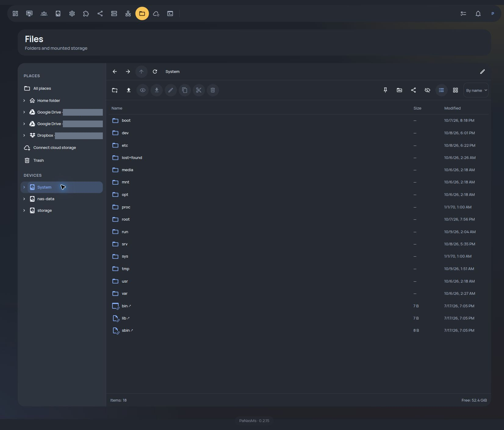The image size is (504, 430).
Task: Open the disk storage icon in top bar
Action: coord(58,13)
